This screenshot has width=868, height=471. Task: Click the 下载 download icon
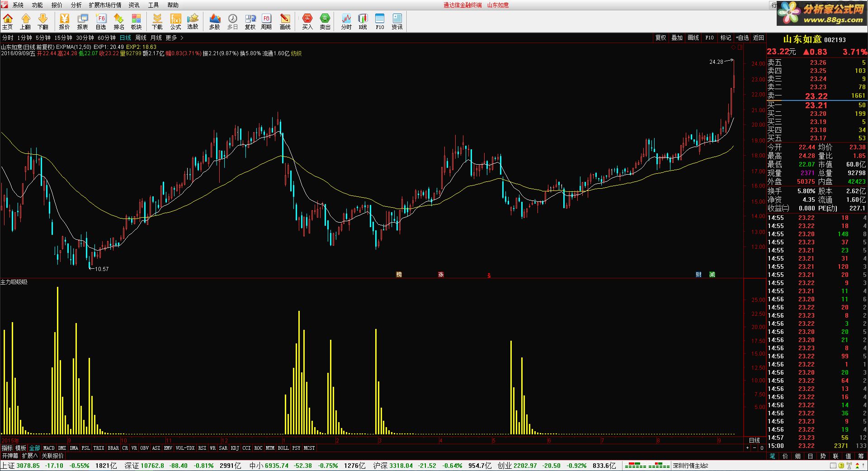[157, 21]
